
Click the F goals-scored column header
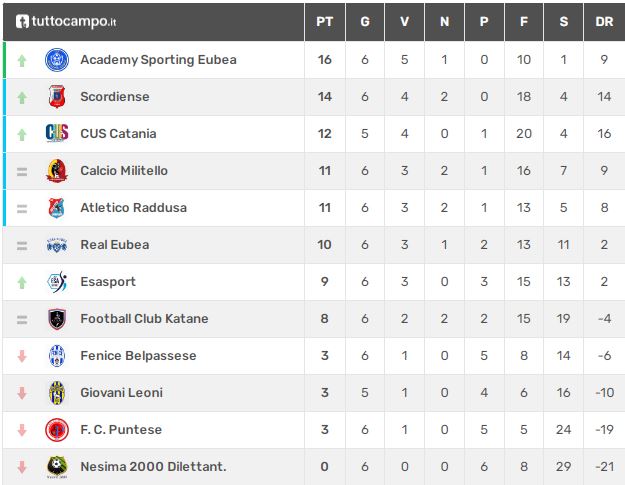click(524, 22)
